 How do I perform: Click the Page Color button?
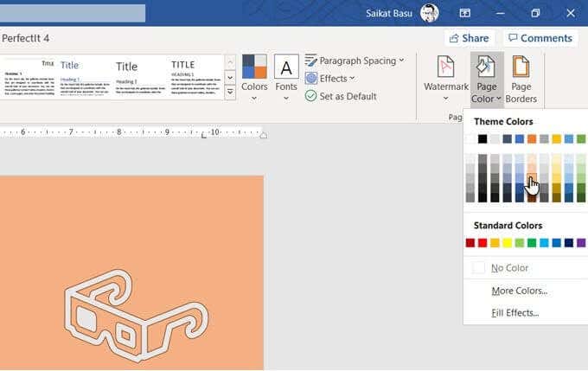(x=486, y=80)
